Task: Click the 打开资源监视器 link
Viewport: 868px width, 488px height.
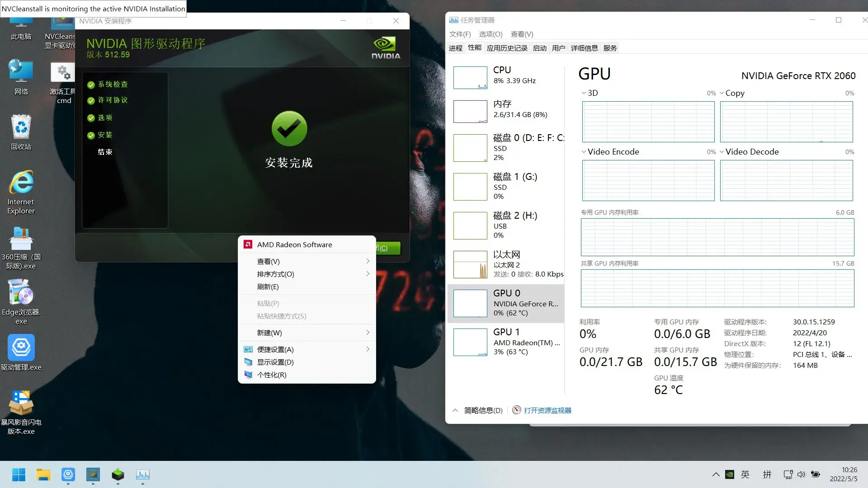Action: 547,410
